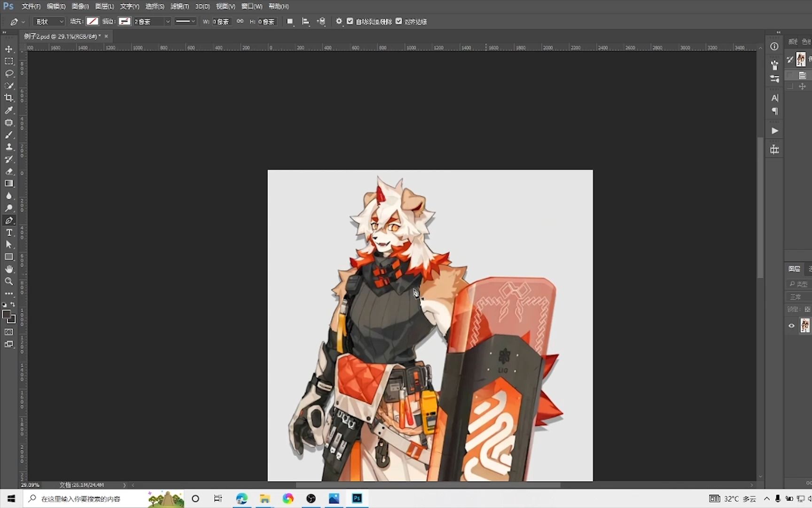Open the tool mode Shape dropdown
Image resolution: width=812 pixels, height=508 pixels.
(49, 22)
